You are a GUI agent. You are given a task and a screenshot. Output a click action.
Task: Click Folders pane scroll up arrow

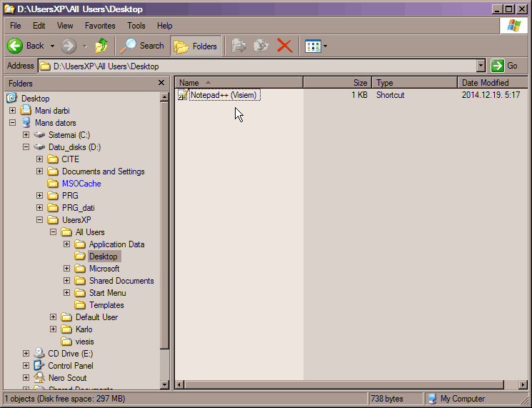[x=164, y=96]
